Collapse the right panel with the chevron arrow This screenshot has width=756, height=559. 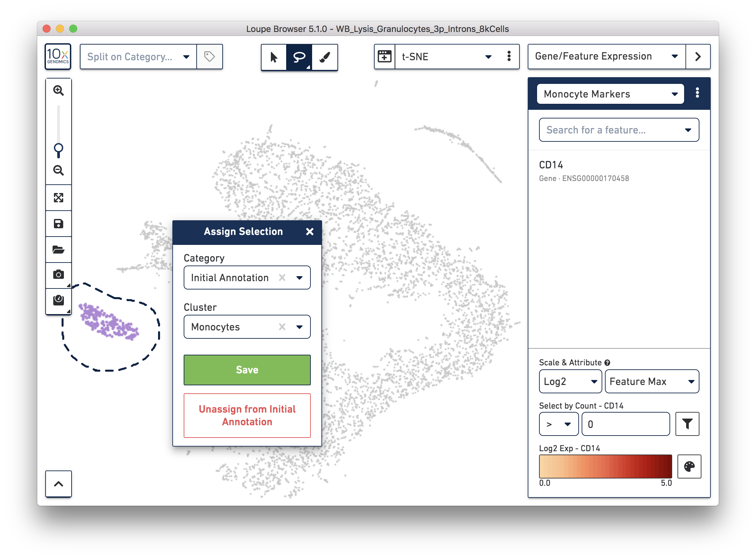coord(698,57)
